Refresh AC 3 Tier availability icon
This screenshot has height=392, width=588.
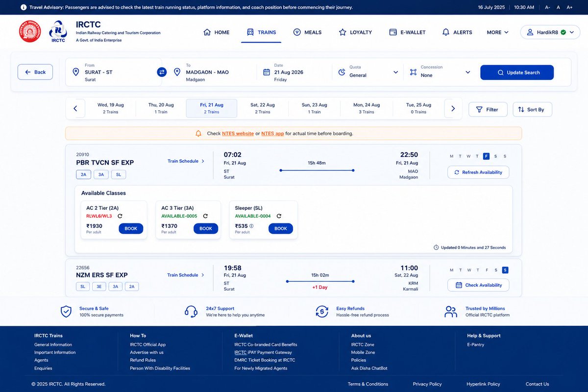pos(205,216)
